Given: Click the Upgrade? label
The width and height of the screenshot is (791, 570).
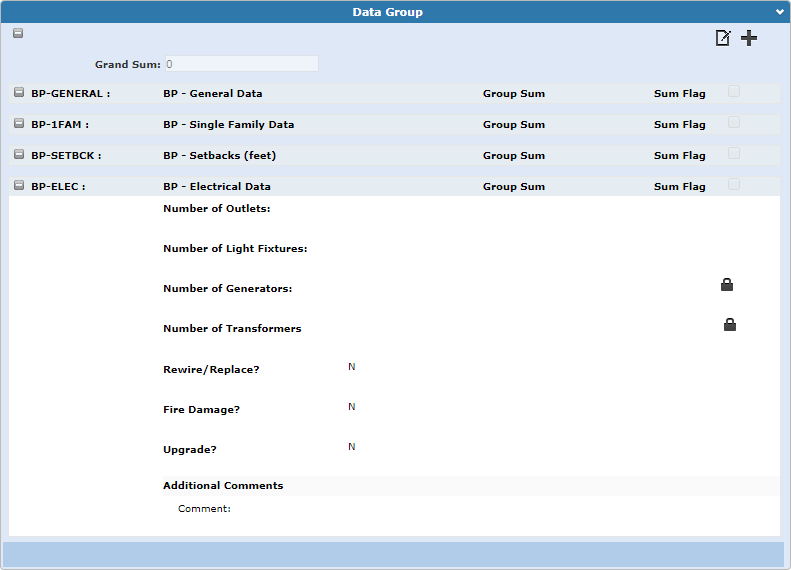Looking at the screenshot, I should tap(190, 449).
